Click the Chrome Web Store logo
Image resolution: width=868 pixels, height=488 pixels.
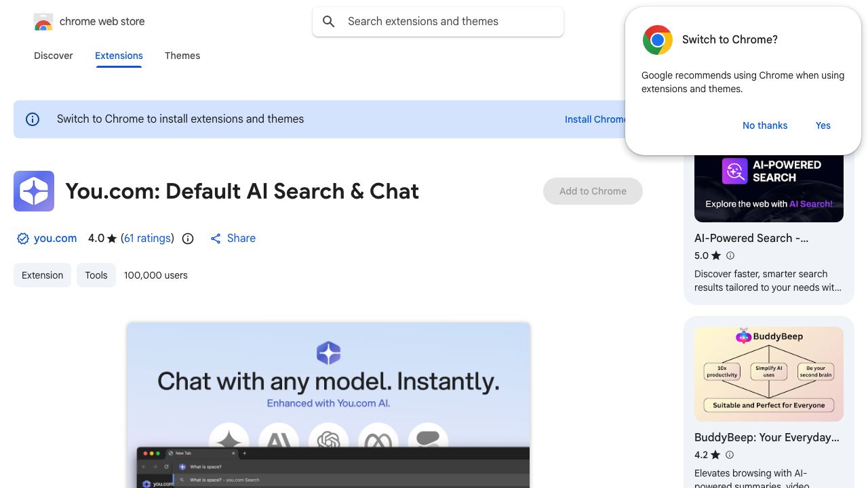[43, 22]
